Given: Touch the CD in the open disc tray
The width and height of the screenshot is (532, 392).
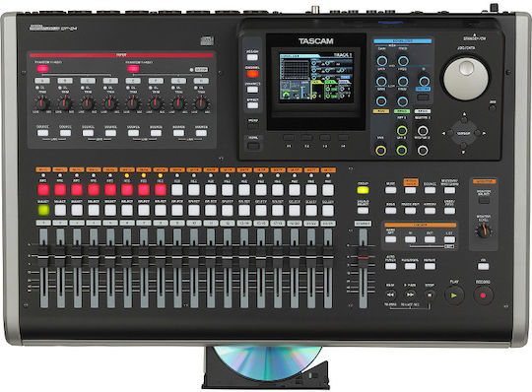Looking at the screenshot, I should pyautogui.click(x=267, y=362).
